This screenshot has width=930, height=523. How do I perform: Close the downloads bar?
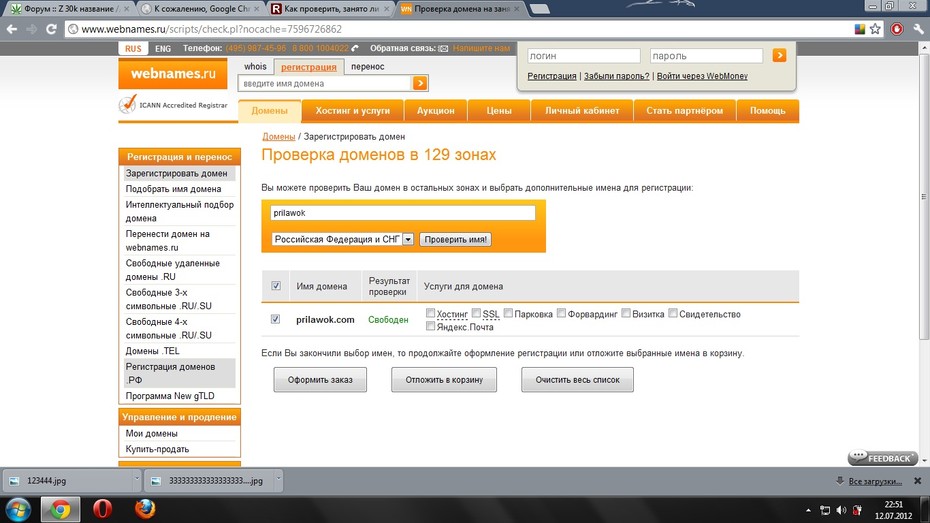coord(918,481)
